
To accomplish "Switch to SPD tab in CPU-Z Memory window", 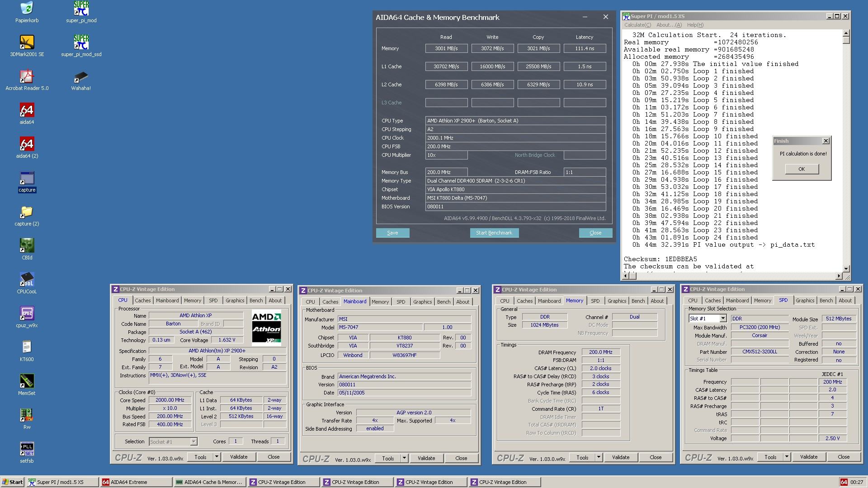I will coord(595,301).
